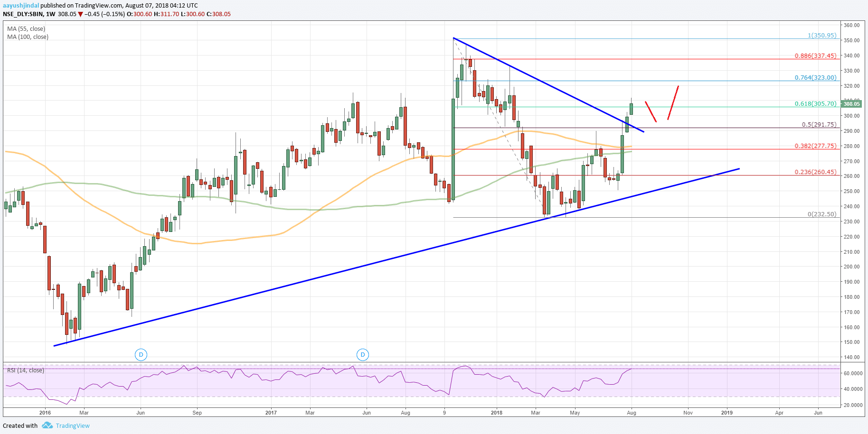The image size is (868, 434).
Task: Click the Fibonacci label 1(350.95)
Action: pos(822,36)
